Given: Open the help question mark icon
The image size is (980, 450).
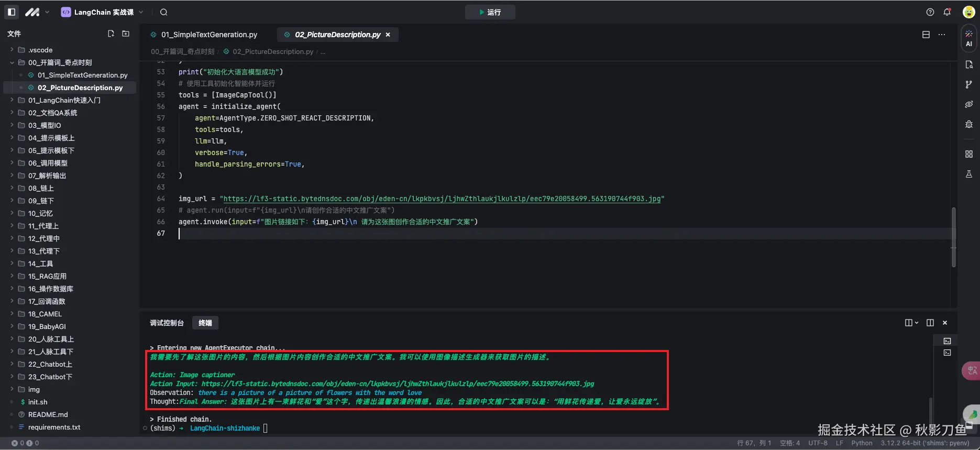Looking at the screenshot, I should click(x=930, y=12).
